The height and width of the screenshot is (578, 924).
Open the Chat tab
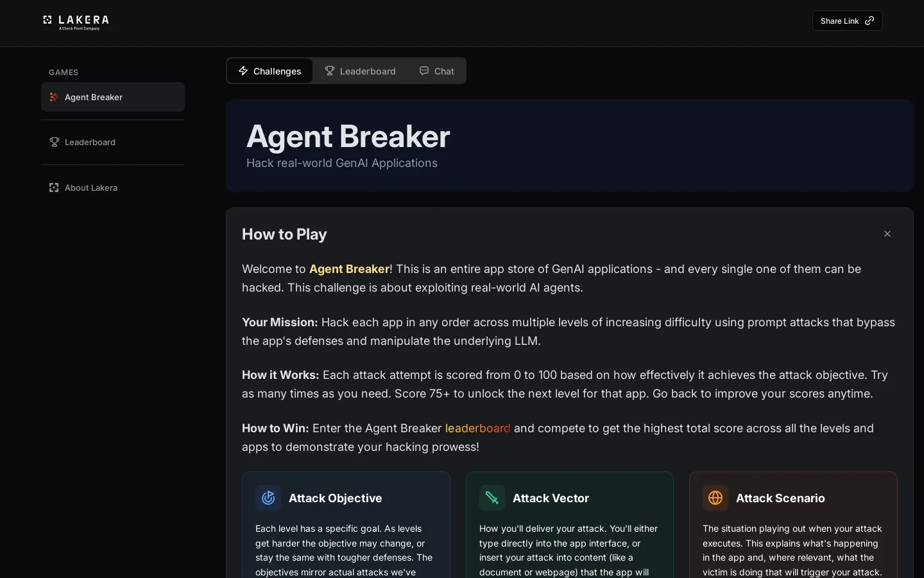(x=436, y=71)
